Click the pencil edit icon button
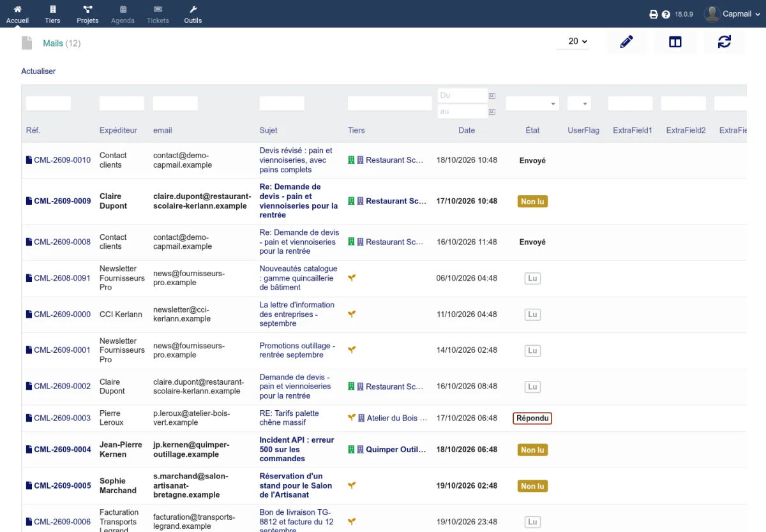The height and width of the screenshot is (532, 766). [627, 42]
